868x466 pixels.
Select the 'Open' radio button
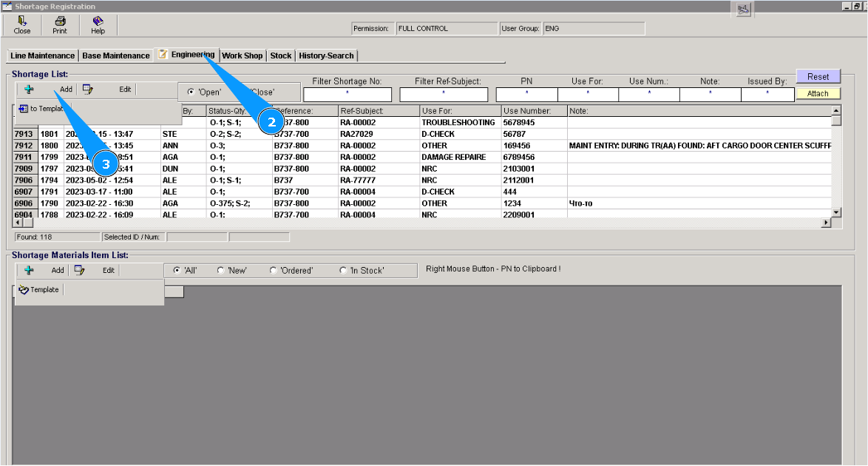tap(191, 92)
